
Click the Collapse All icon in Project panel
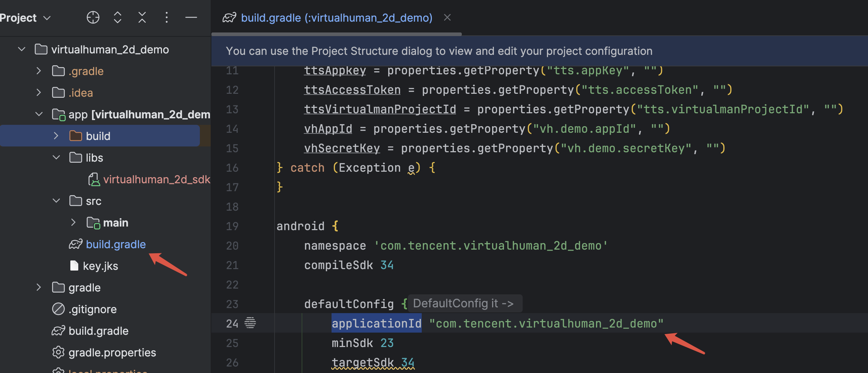coord(142,17)
